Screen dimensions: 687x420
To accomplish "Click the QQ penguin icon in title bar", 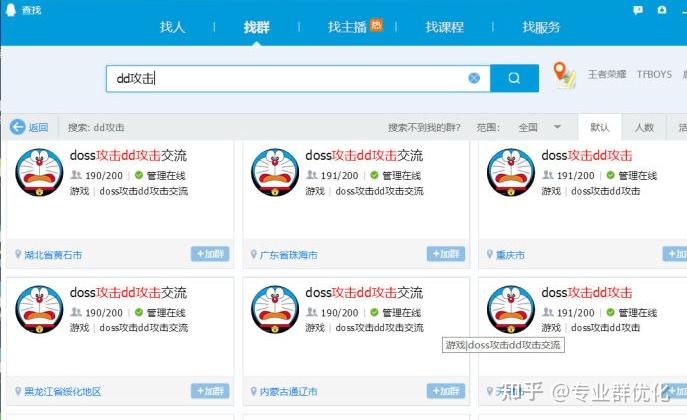I will click(x=11, y=10).
